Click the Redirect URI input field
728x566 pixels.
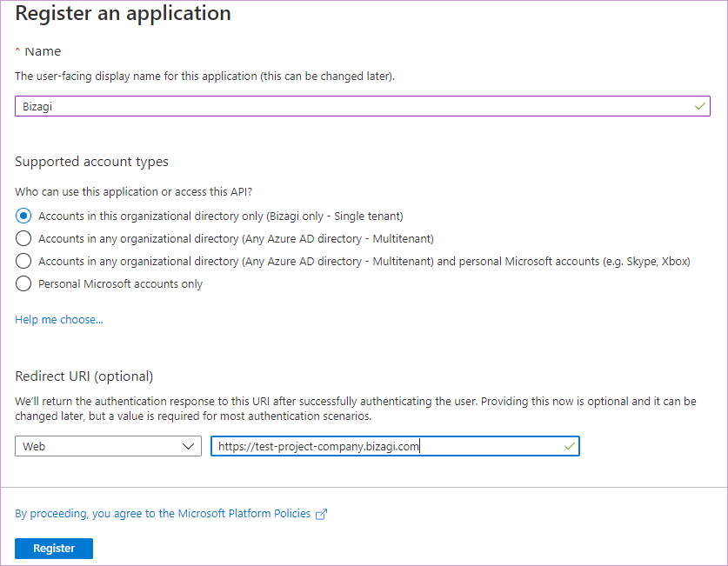click(x=395, y=446)
